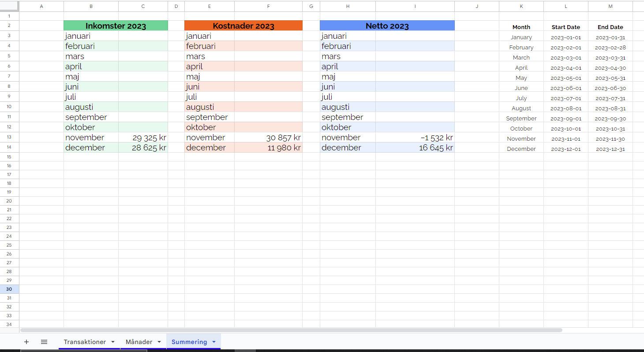644x352 pixels.
Task: Select row 30 header
Action: (x=9, y=289)
